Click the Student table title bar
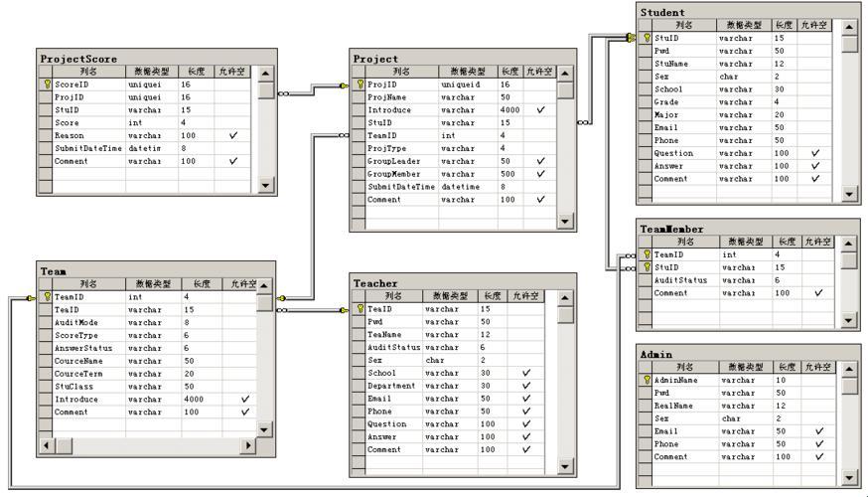The image size is (868, 497). tap(748, 12)
